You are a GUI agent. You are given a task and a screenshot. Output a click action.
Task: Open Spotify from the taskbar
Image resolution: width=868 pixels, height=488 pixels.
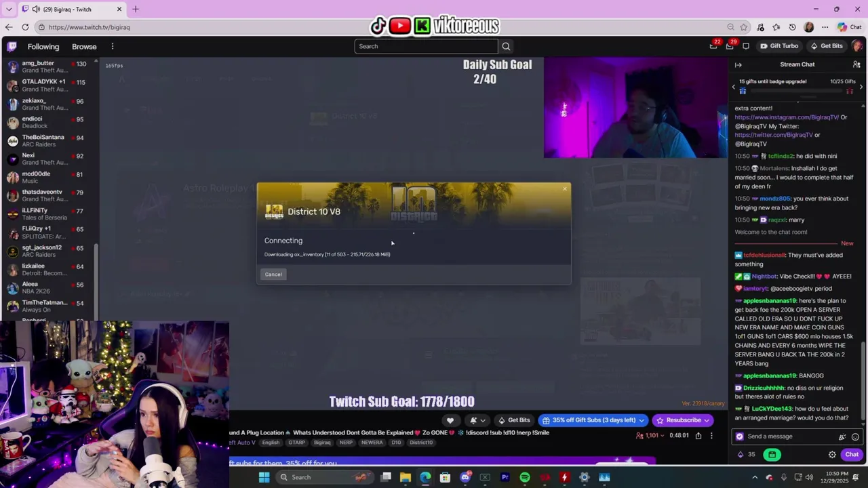coord(525,477)
